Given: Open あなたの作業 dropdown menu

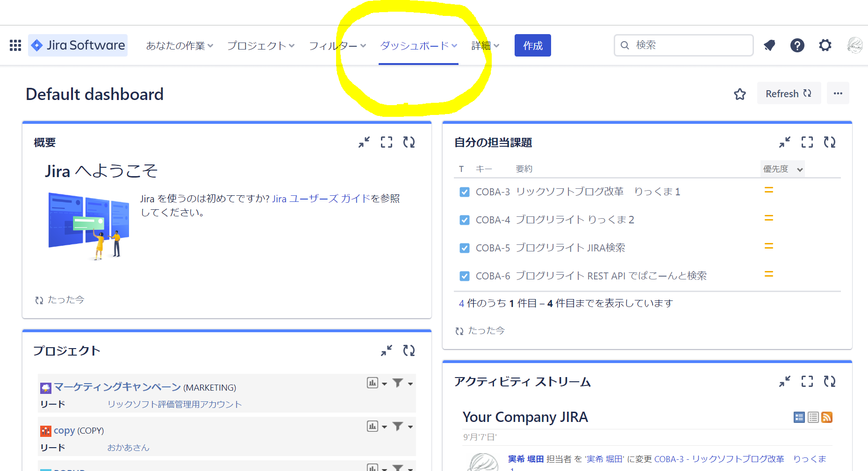Looking at the screenshot, I should coord(180,46).
